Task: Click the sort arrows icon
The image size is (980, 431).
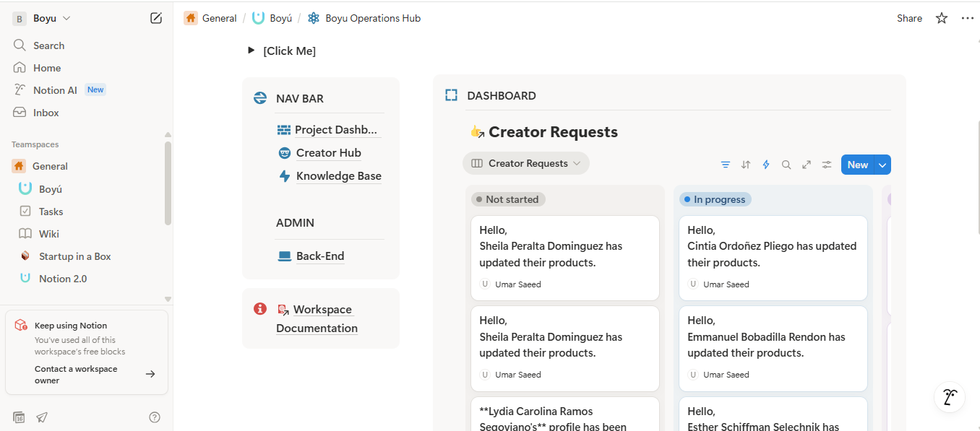Action: click(x=746, y=165)
